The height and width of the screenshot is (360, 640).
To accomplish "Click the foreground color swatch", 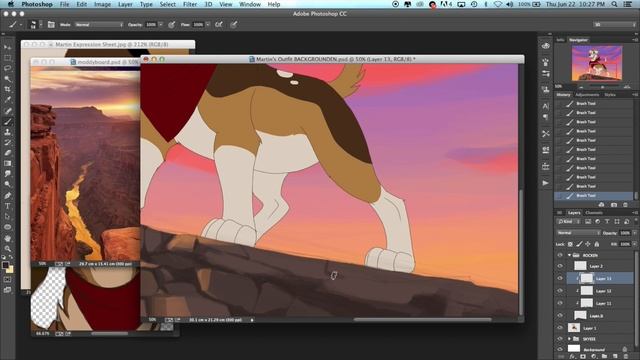I will [5, 265].
